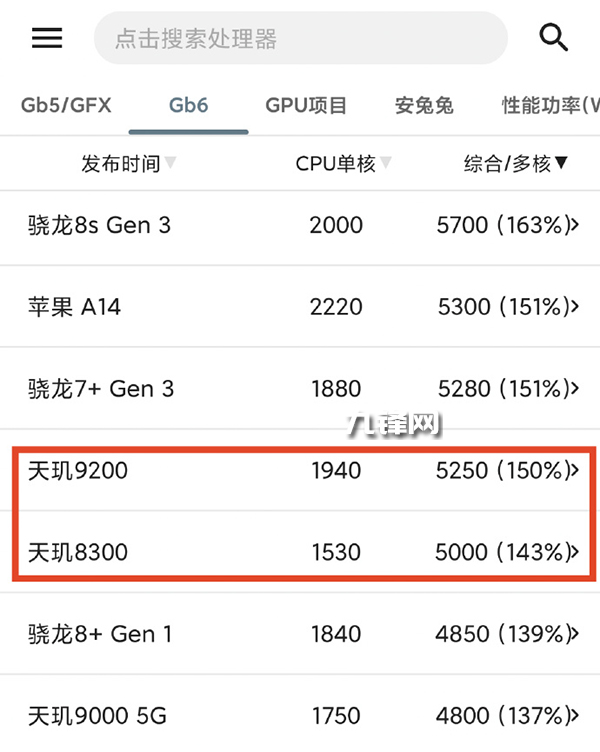Click the magnifier search icon
The image size is (600, 752).
[553, 38]
